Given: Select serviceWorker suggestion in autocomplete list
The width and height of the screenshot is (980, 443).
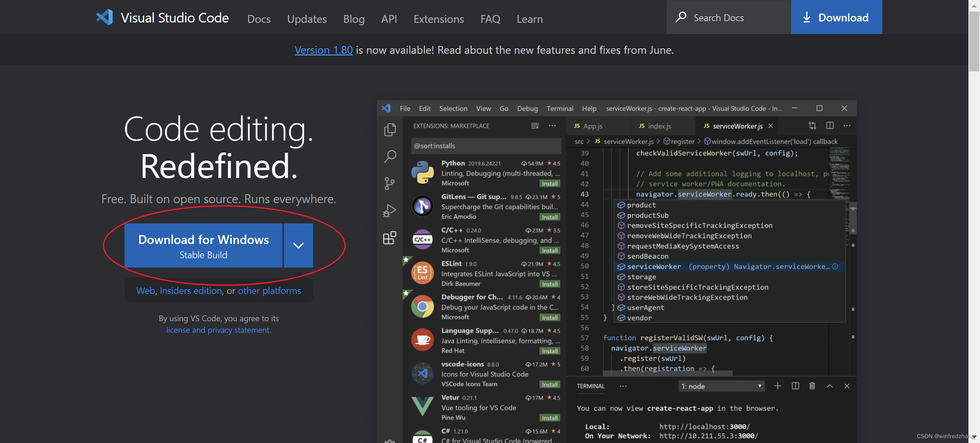Looking at the screenshot, I should coord(730,266).
